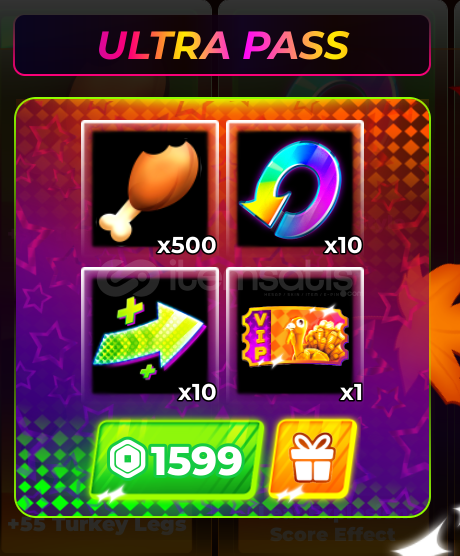Click the x1 quantity on VIP ticket
Image resolution: width=460 pixels, height=556 pixels.
pyautogui.click(x=351, y=393)
